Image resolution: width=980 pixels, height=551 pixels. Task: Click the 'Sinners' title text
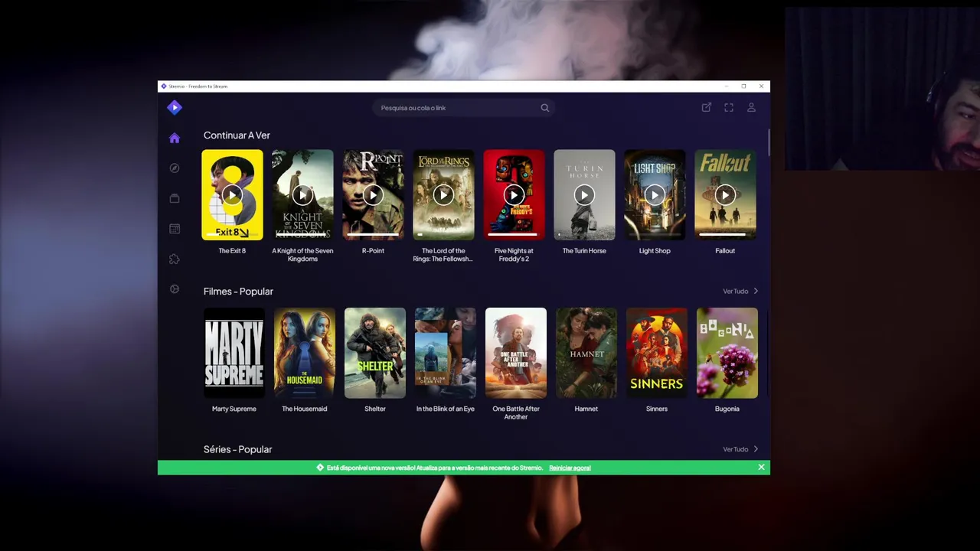[x=657, y=409]
